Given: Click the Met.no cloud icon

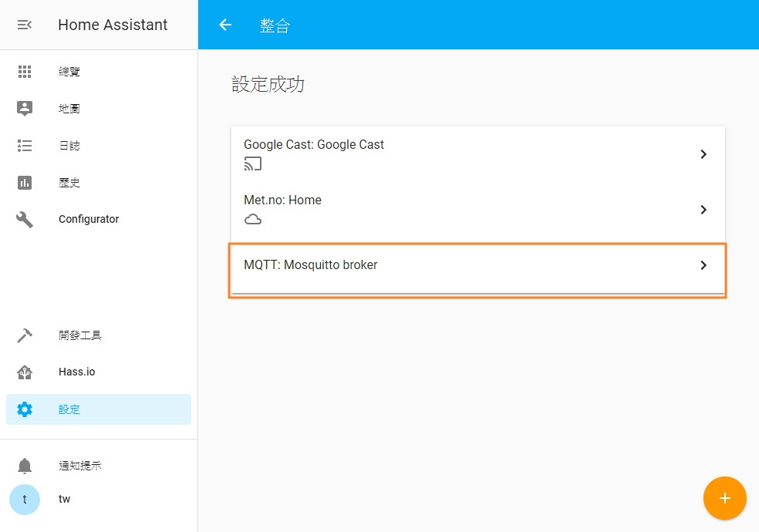Looking at the screenshot, I should 253,220.
